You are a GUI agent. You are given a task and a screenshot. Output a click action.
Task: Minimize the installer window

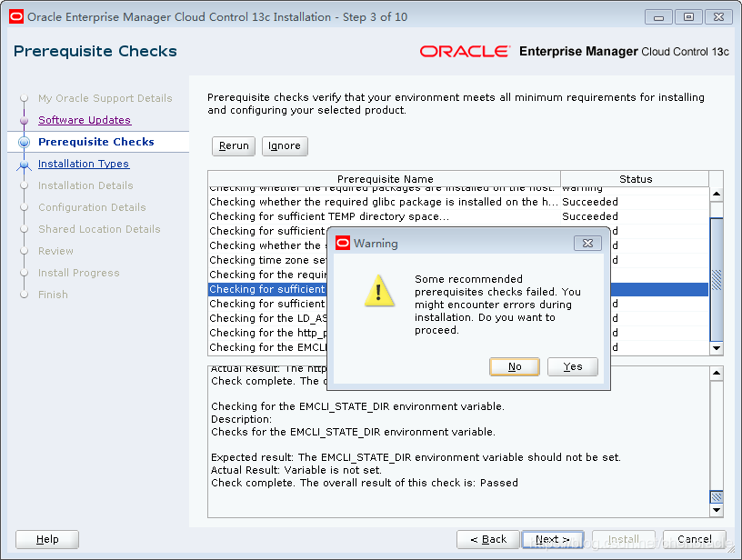(658, 17)
